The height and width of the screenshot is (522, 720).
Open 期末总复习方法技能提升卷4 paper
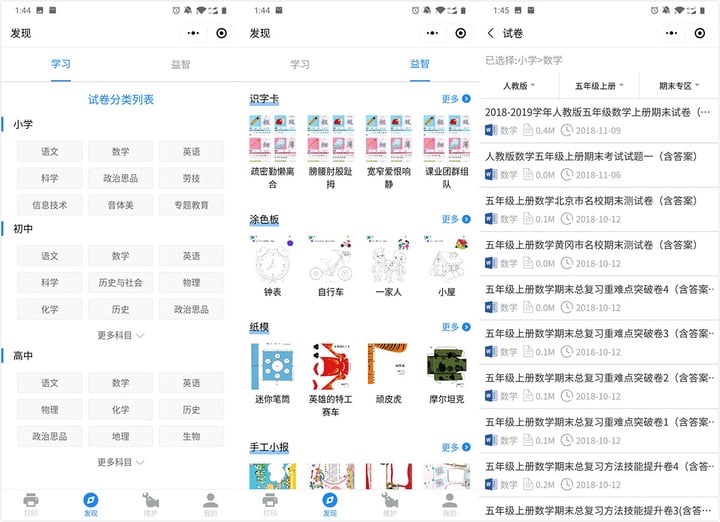click(x=599, y=476)
